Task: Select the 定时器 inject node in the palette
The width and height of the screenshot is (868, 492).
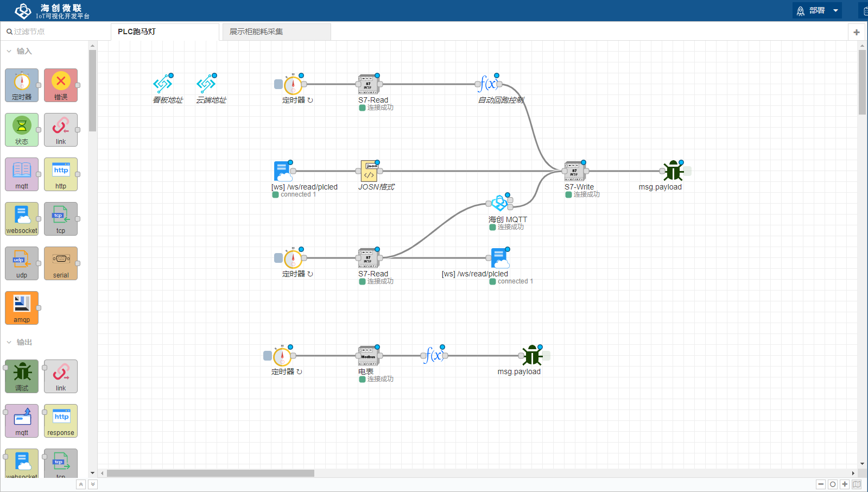Action: (22, 85)
